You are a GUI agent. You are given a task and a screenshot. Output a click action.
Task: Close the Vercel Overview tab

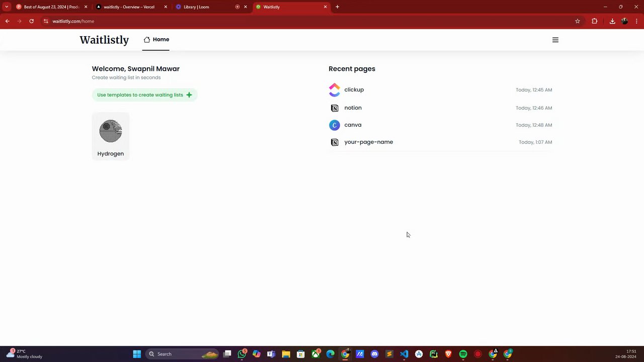(x=166, y=7)
